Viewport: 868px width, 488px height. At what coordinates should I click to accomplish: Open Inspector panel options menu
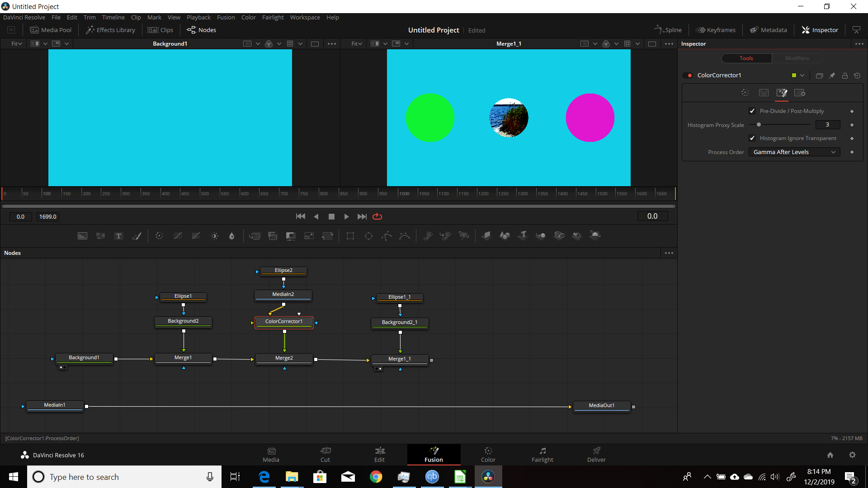click(x=859, y=44)
